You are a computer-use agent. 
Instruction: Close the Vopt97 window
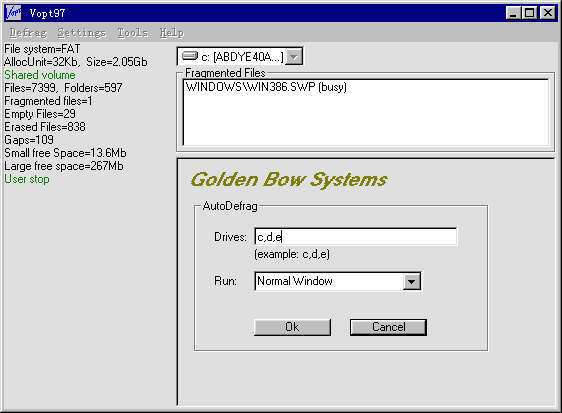pyautogui.click(x=548, y=13)
